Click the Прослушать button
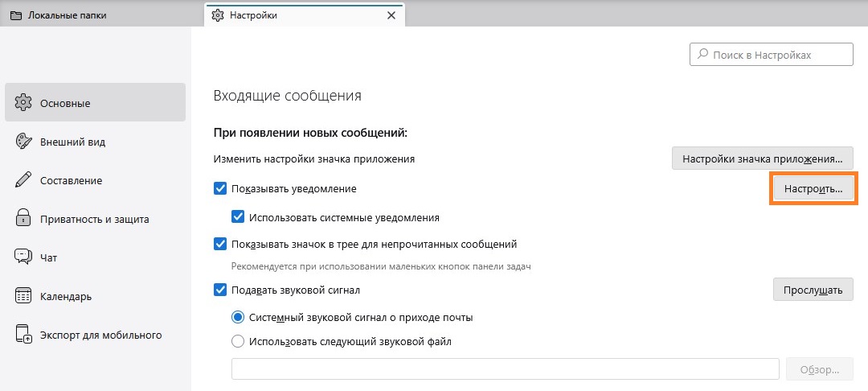868x391 pixels. [813, 290]
